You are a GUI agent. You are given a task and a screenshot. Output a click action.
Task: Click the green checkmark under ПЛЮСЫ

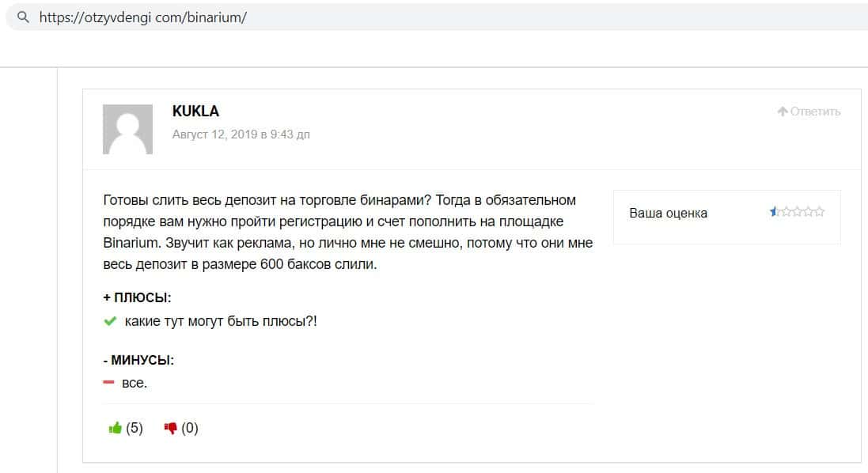tap(110, 322)
